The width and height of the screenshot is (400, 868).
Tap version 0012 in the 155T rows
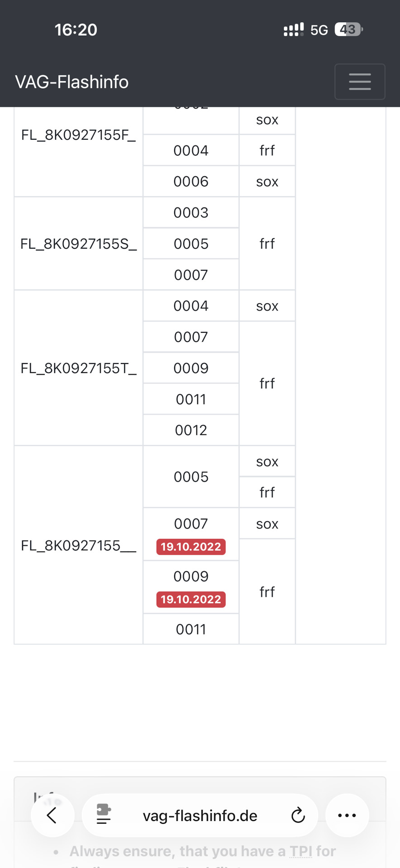pyautogui.click(x=191, y=430)
